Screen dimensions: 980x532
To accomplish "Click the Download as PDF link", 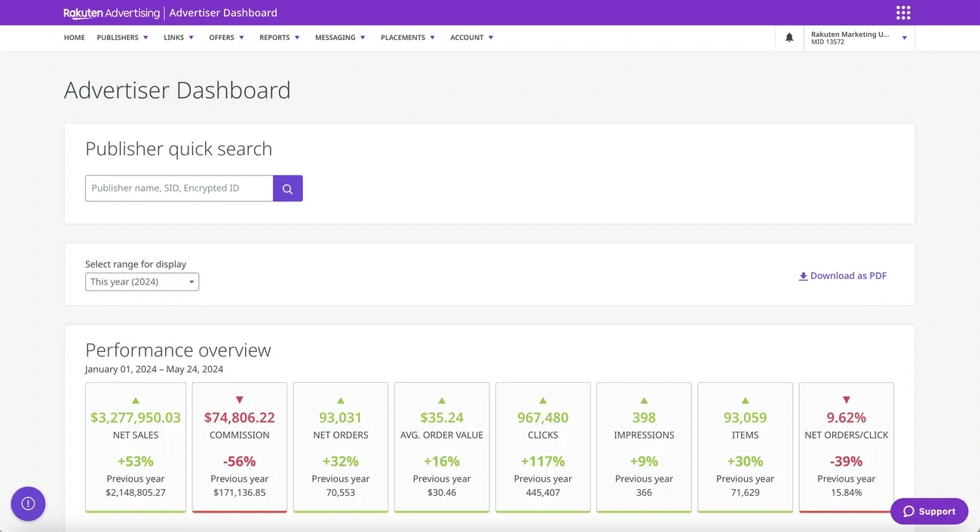I will pyautogui.click(x=848, y=276).
